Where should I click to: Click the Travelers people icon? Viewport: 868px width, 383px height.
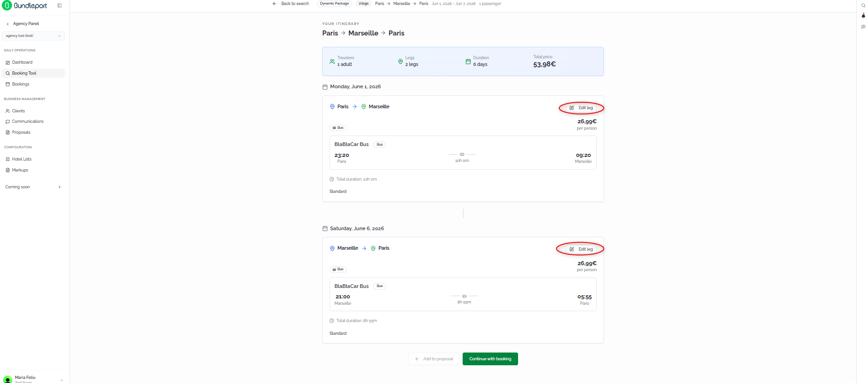point(332,61)
